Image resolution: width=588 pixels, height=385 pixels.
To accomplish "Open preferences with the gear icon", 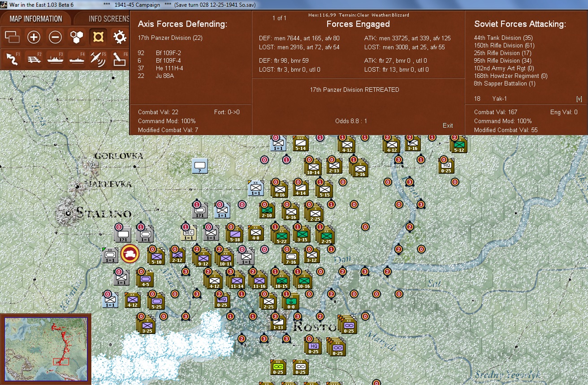I will (x=120, y=37).
